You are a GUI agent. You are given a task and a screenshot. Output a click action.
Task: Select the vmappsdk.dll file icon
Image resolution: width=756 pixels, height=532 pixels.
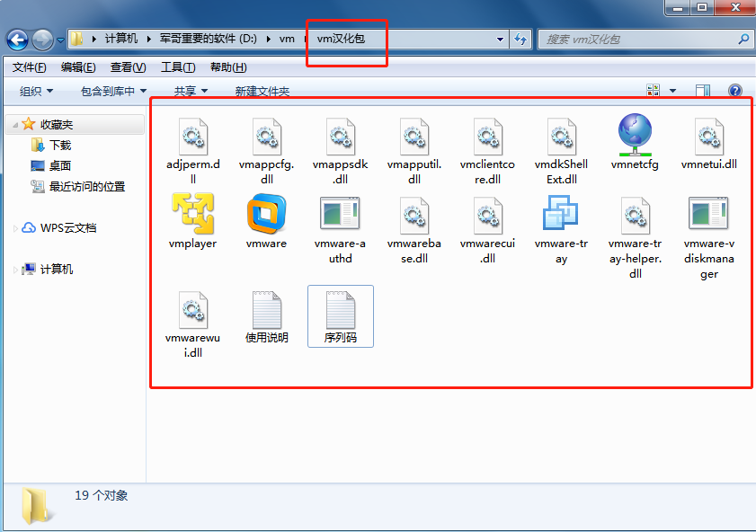click(x=341, y=137)
